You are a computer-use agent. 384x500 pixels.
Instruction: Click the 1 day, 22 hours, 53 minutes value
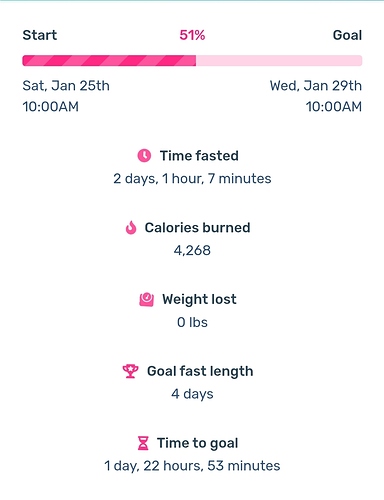(192, 466)
